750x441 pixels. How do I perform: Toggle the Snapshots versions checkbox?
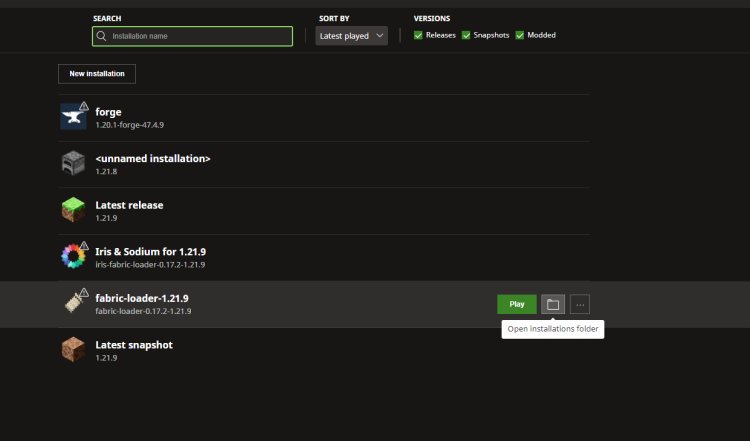[x=466, y=35]
